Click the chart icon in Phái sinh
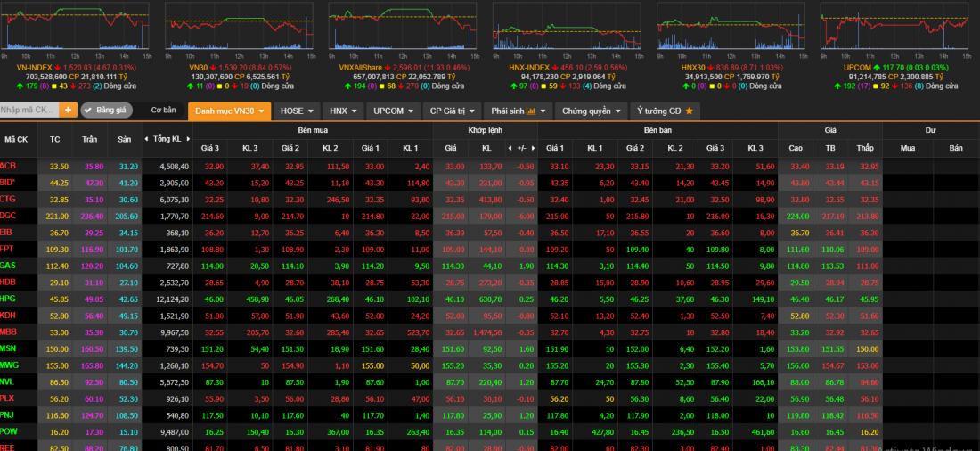 coord(531,111)
